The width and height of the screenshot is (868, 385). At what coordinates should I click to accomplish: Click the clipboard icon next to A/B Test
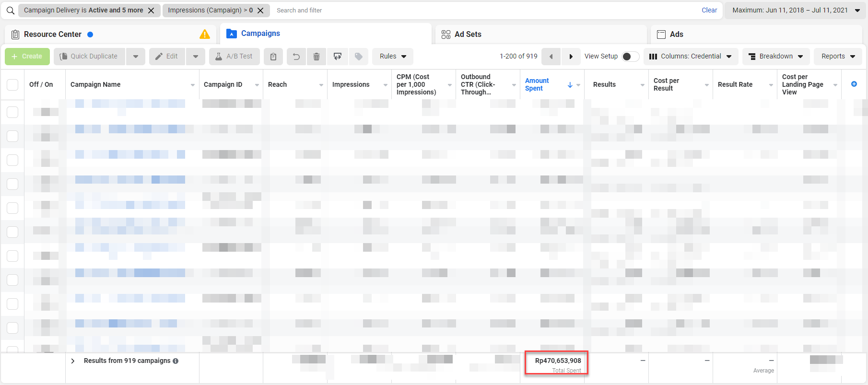pos(273,57)
